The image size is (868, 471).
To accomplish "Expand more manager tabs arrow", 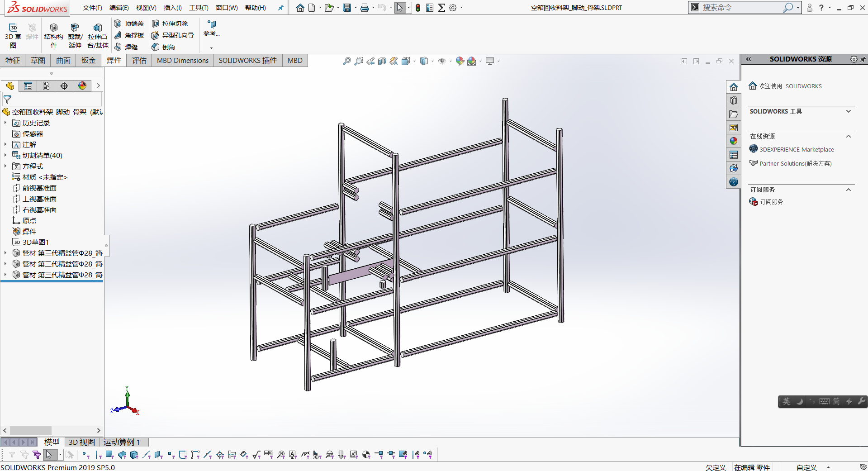I will [x=98, y=86].
